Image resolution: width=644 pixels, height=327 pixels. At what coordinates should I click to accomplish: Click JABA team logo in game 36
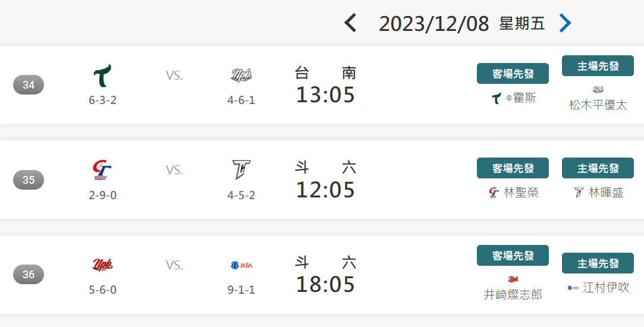pos(241,265)
